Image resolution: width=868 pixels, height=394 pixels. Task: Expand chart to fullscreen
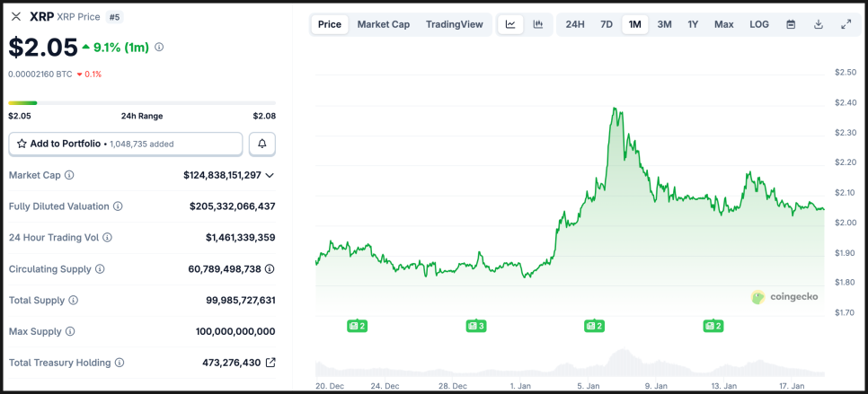pyautogui.click(x=846, y=24)
